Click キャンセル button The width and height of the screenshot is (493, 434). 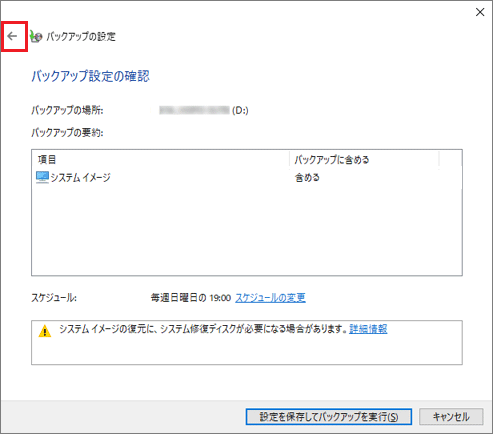tap(451, 417)
